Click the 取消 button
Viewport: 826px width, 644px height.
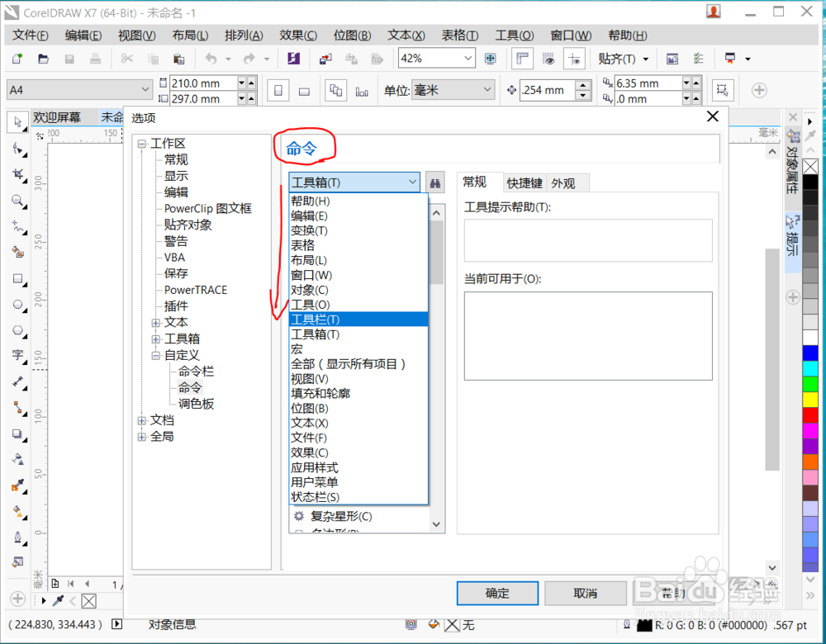[586, 594]
